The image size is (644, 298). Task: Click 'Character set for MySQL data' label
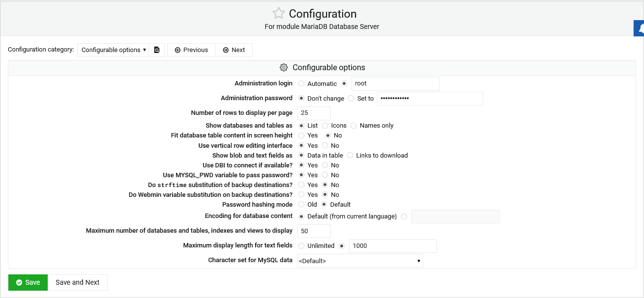pos(250,260)
